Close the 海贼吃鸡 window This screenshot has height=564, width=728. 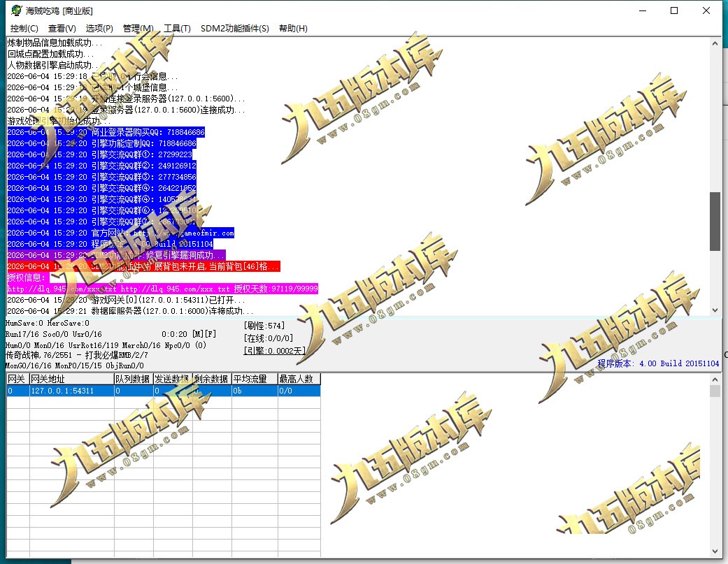[x=706, y=10]
